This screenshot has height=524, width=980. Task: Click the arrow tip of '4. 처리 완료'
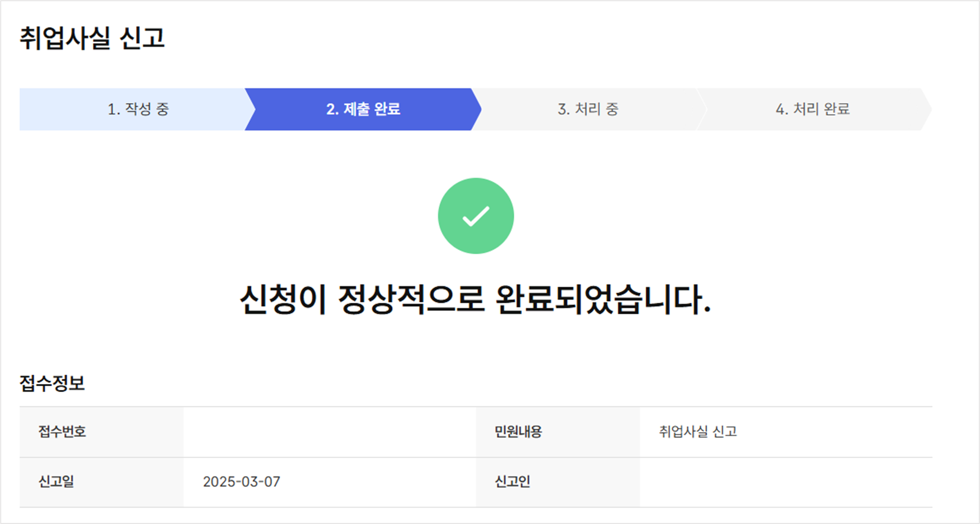tap(926, 109)
